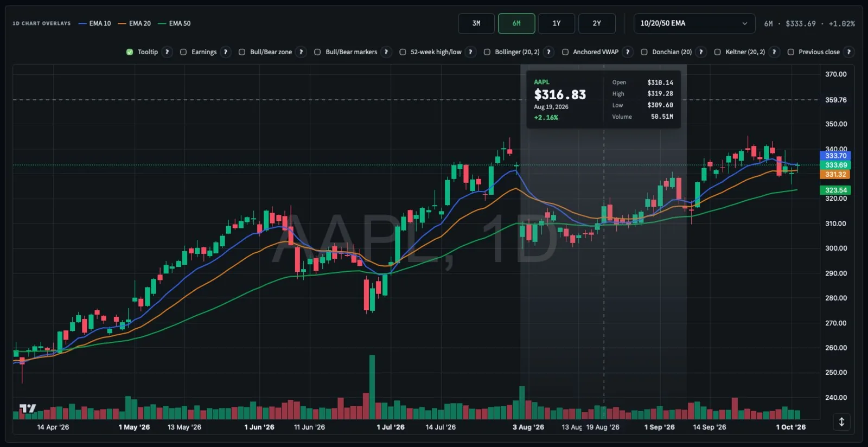This screenshot has width=868, height=447.
Task: Click the green 333.69 last price label
Action: click(x=835, y=165)
